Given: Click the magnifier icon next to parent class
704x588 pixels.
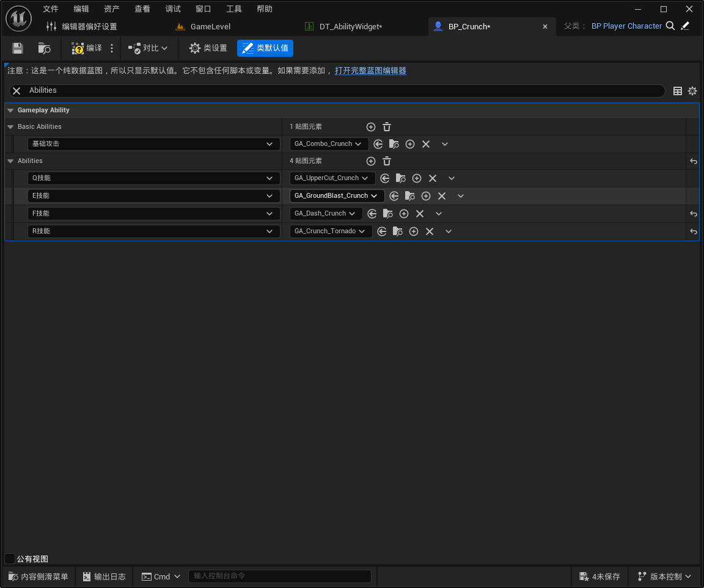Looking at the screenshot, I should (670, 26).
